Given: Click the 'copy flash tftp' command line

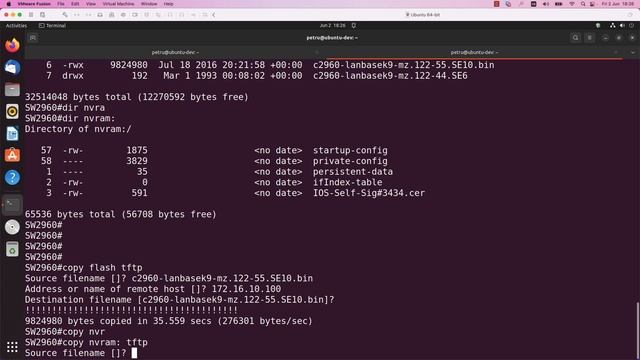Looking at the screenshot, I should click(84, 268).
